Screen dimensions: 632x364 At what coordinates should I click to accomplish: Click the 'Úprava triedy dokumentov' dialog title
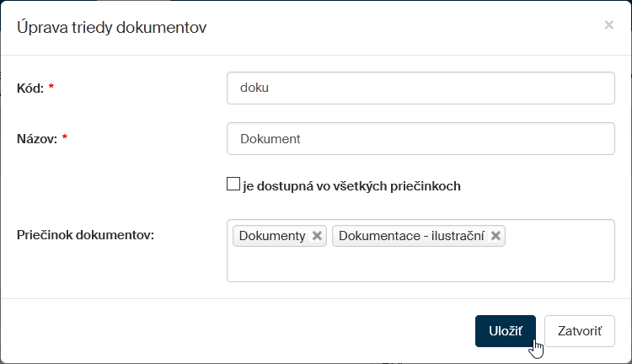[x=112, y=28]
